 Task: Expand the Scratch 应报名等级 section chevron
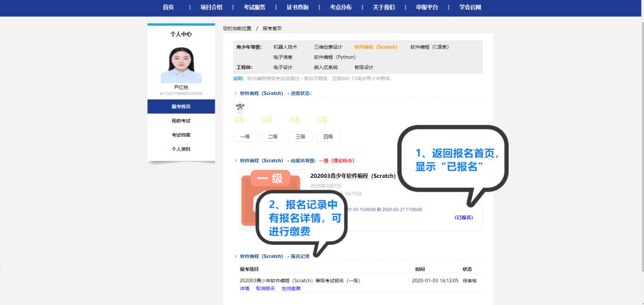pyautogui.click(x=236, y=161)
